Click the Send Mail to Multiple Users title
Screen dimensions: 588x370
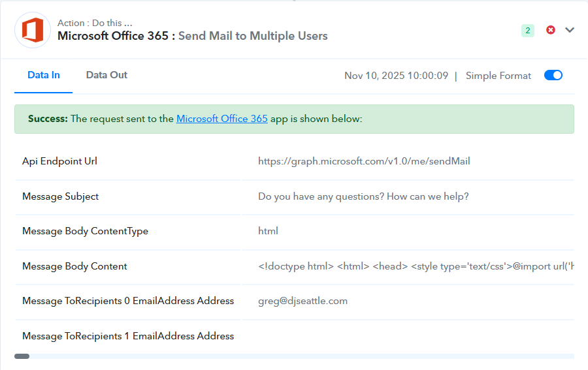pyautogui.click(x=253, y=36)
